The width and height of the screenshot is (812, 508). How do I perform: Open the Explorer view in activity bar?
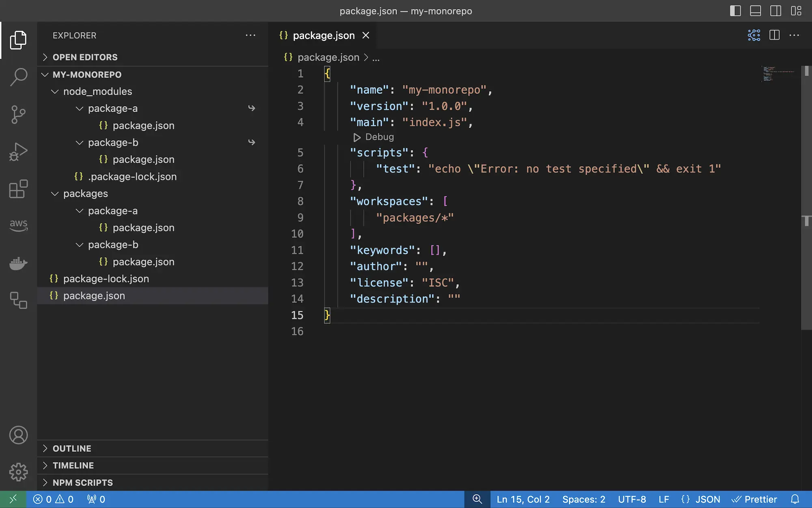point(18,40)
